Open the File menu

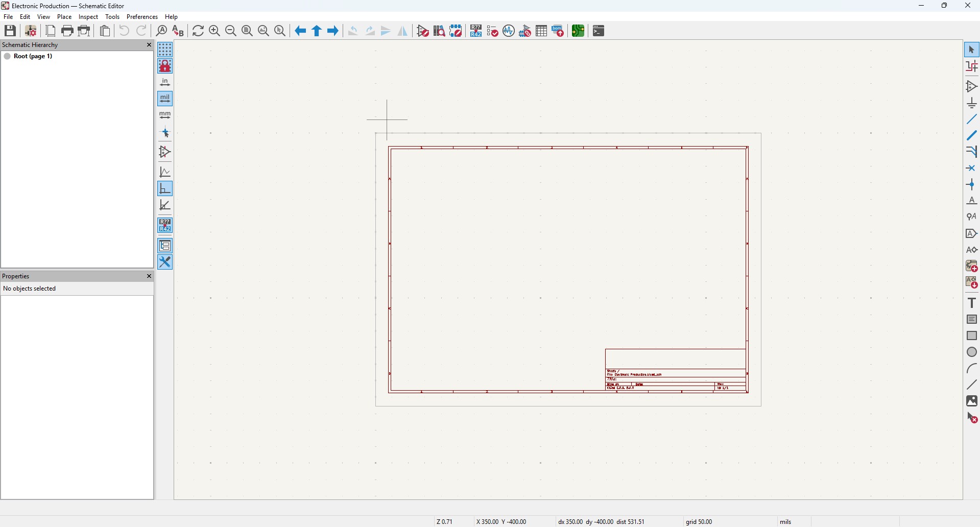pos(8,17)
